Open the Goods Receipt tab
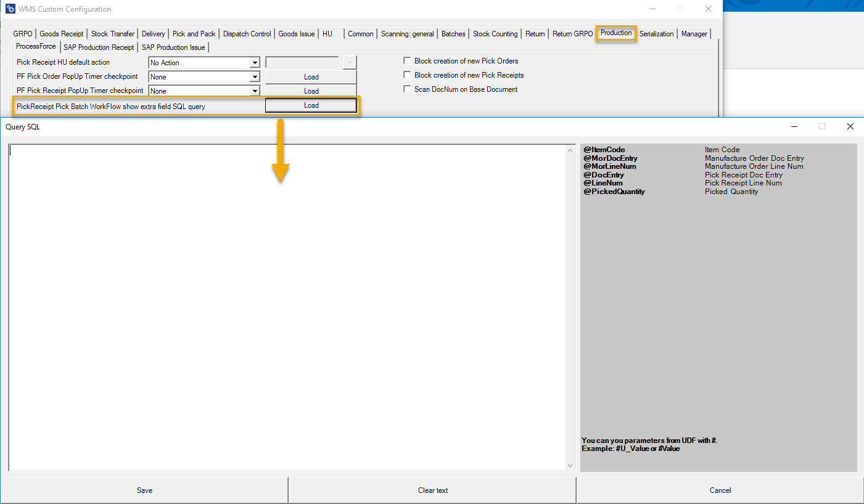This screenshot has height=504, width=864. tap(62, 34)
